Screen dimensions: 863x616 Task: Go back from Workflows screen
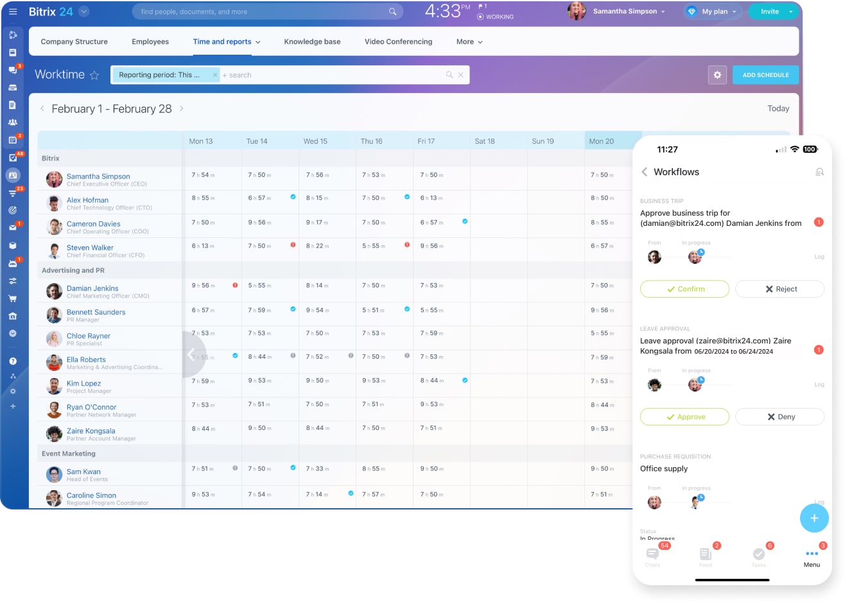click(645, 172)
